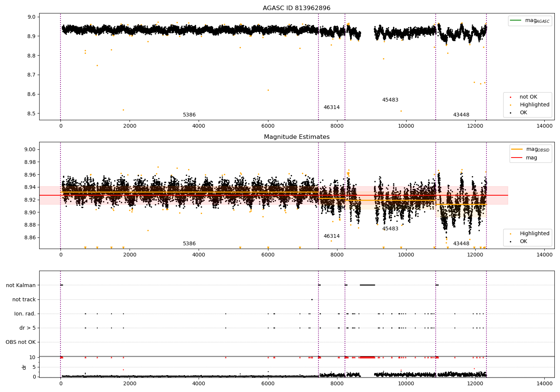
Task: Click the 8.96 y-tick in middle panel
Action: click(x=30, y=175)
